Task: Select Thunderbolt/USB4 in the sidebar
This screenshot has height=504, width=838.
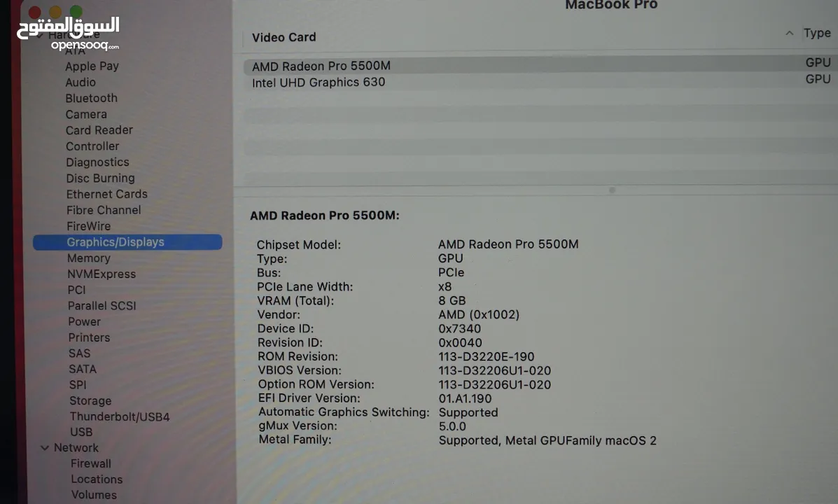Action: [120, 416]
